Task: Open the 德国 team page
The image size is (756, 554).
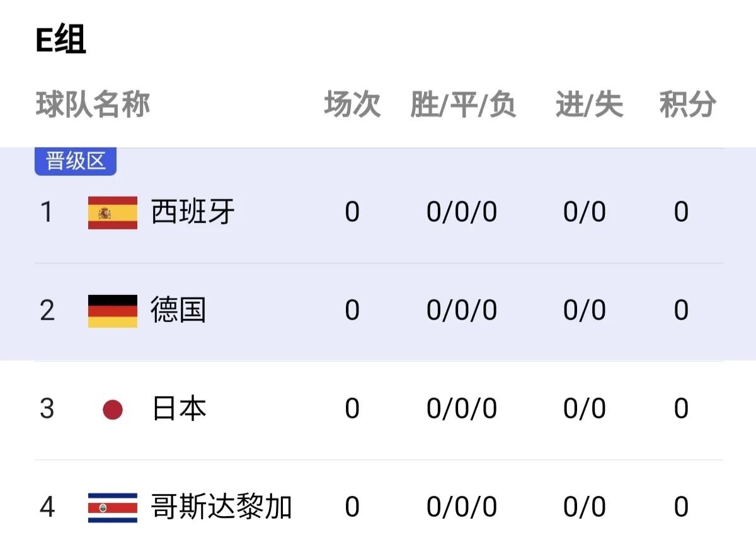Action: (178, 309)
